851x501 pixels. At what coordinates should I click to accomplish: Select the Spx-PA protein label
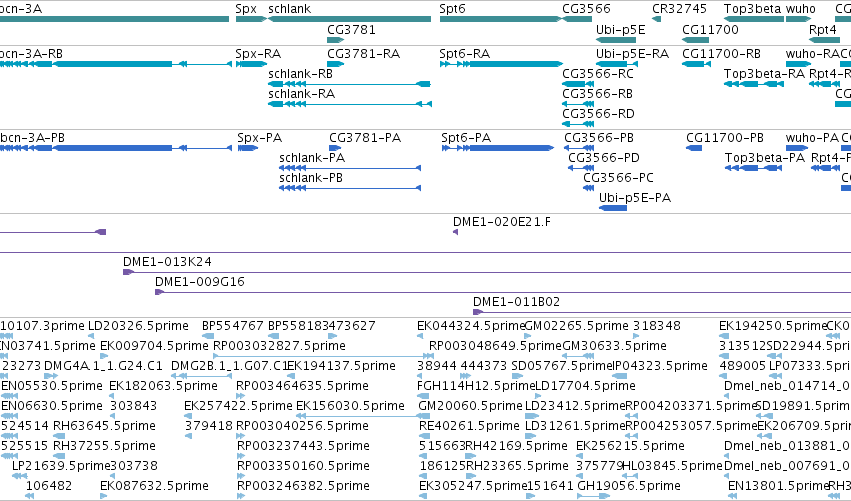pos(259,138)
